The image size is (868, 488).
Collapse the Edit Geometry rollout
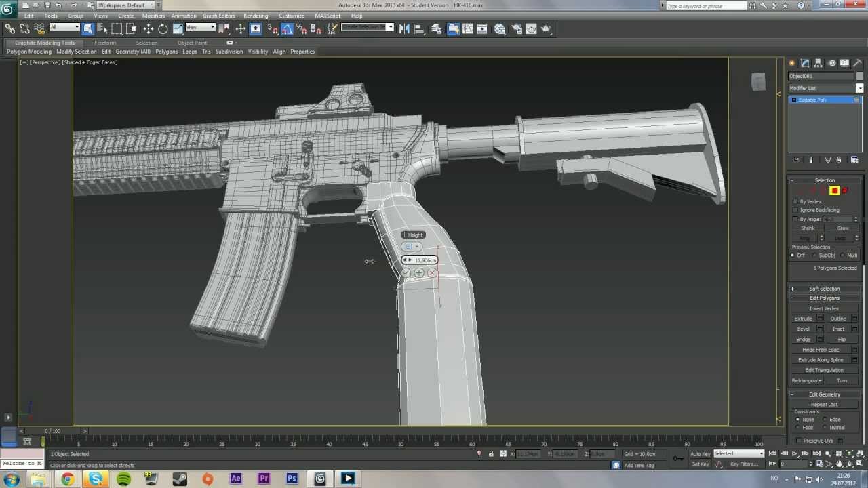[825, 394]
